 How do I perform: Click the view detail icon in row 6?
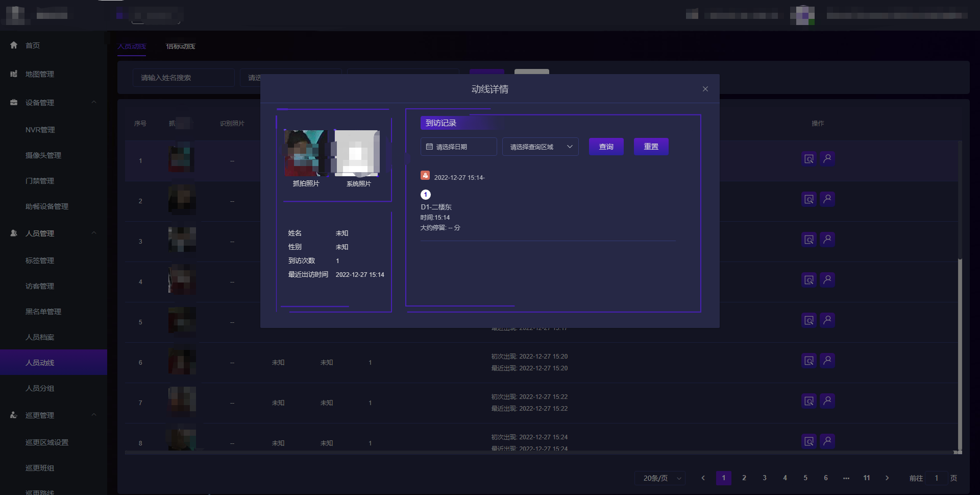tap(809, 361)
